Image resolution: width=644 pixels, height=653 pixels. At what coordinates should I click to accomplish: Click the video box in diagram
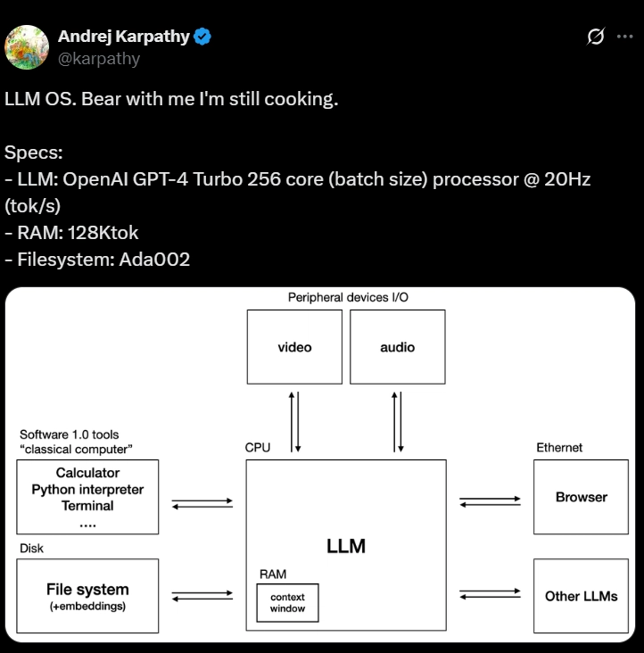pos(294,347)
